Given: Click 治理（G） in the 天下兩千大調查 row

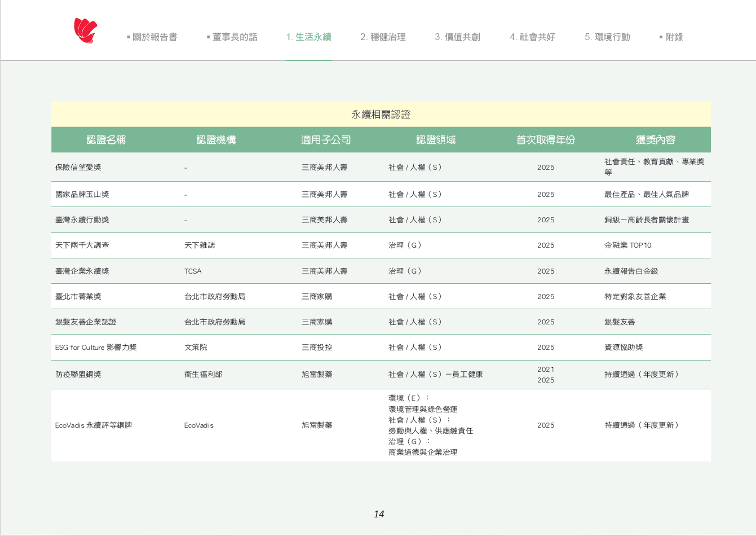Looking at the screenshot, I should [405, 245].
